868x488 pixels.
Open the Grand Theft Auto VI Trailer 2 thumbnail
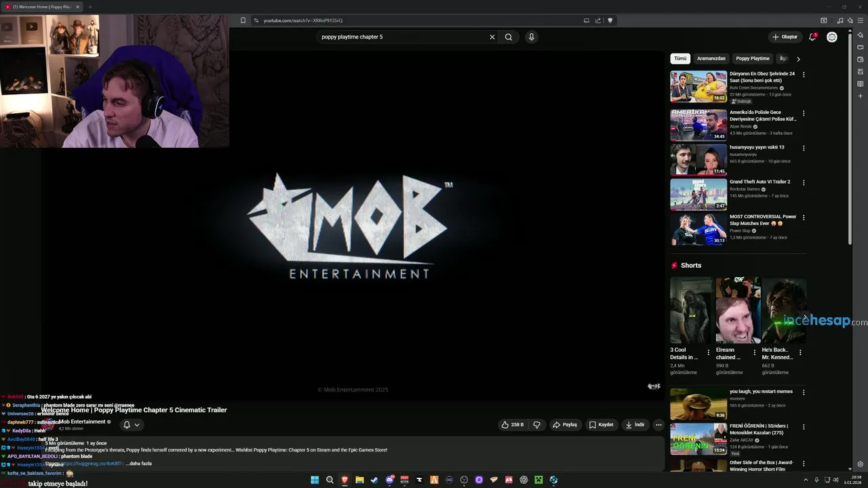coord(698,194)
